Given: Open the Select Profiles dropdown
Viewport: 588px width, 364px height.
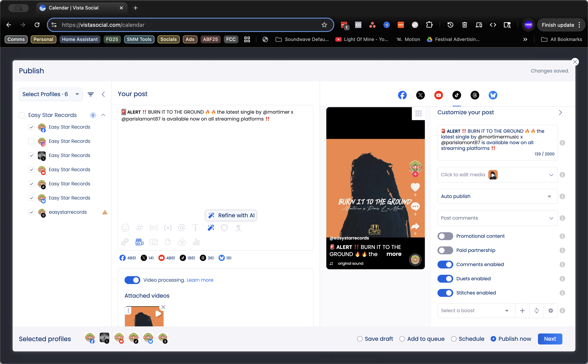Looking at the screenshot, I should (51, 94).
